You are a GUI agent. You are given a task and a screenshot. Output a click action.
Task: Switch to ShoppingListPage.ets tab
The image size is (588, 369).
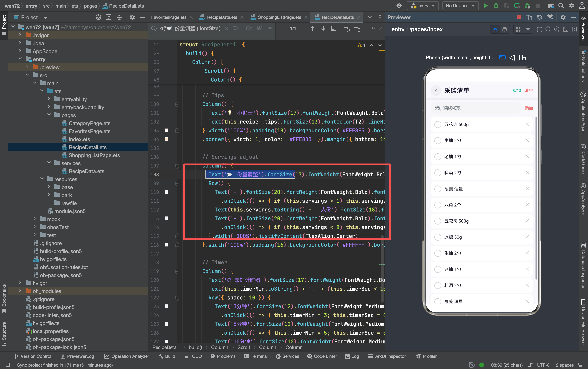pyautogui.click(x=279, y=17)
